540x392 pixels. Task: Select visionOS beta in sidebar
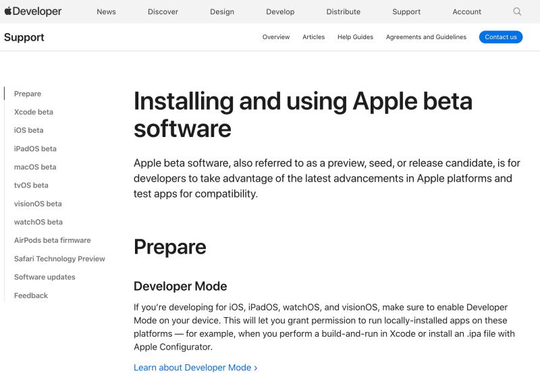38,204
